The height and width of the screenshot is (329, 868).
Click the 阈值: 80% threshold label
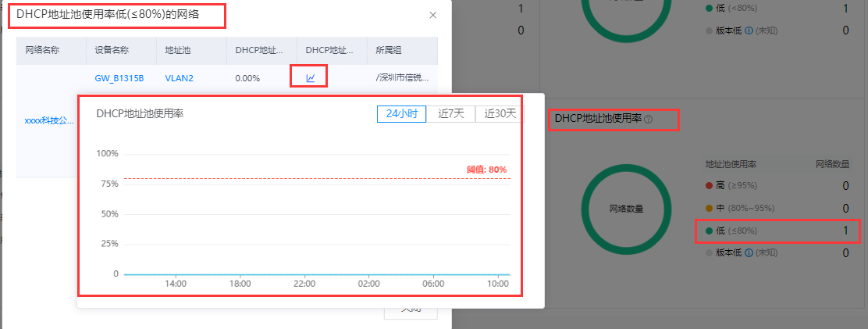pyautogui.click(x=486, y=170)
